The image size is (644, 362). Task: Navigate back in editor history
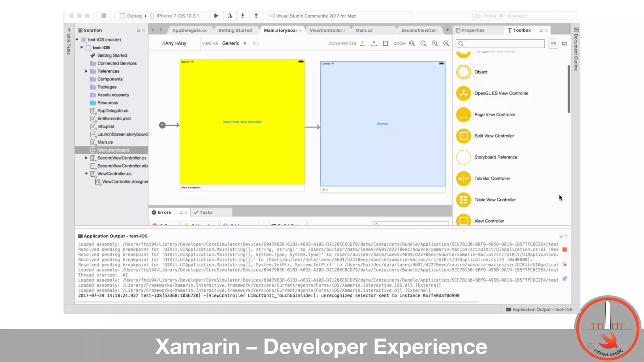coord(153,30)
